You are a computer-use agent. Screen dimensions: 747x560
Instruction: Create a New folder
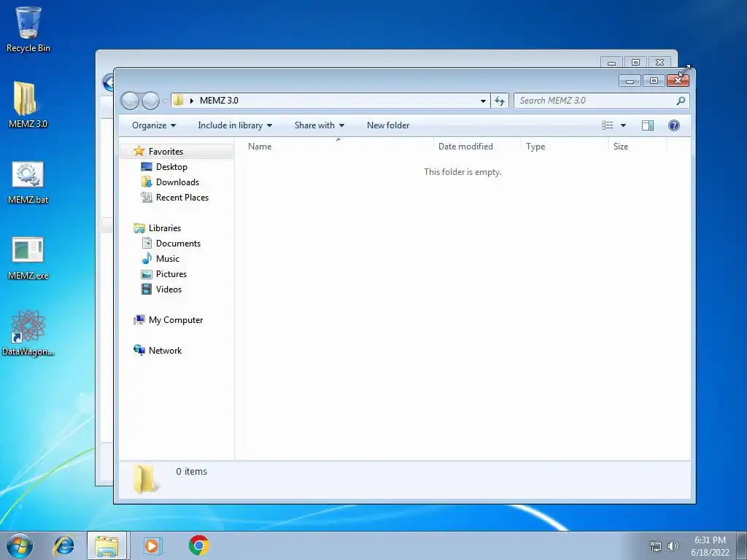point(388,125)
